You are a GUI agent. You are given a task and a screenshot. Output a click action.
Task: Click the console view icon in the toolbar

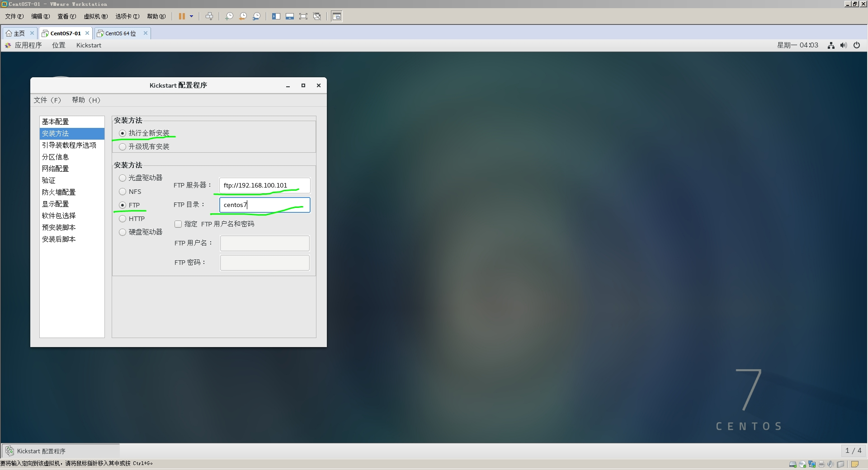click(337, 16)
